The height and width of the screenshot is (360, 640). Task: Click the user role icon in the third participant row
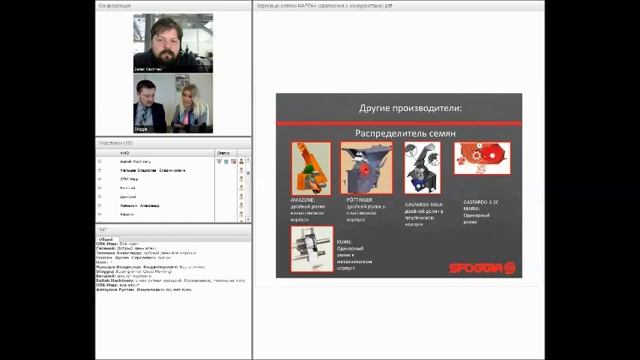[x=241, y=179]
